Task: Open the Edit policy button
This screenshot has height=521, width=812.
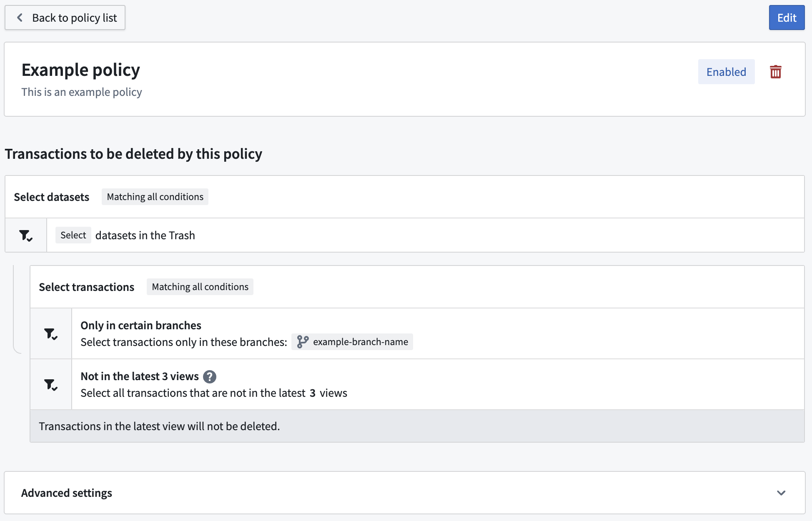Action: pyautogui.click(x=787, y=18)
